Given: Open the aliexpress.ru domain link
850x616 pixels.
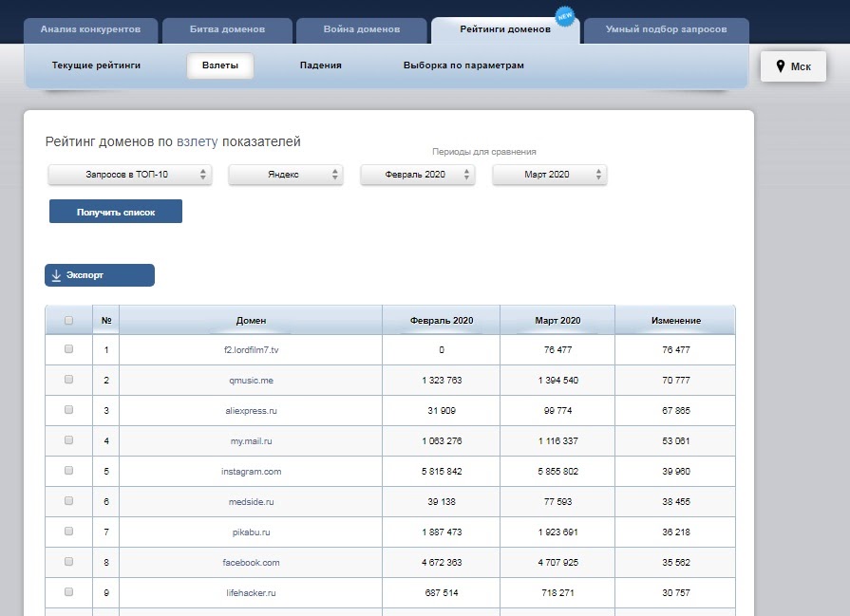Looking at the screenshot, I should click(x=251, y=411).
